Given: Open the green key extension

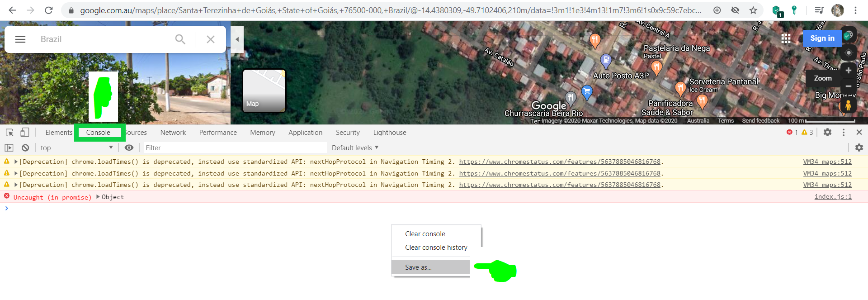Looking at the screenshot, I should tap(794, 10).
